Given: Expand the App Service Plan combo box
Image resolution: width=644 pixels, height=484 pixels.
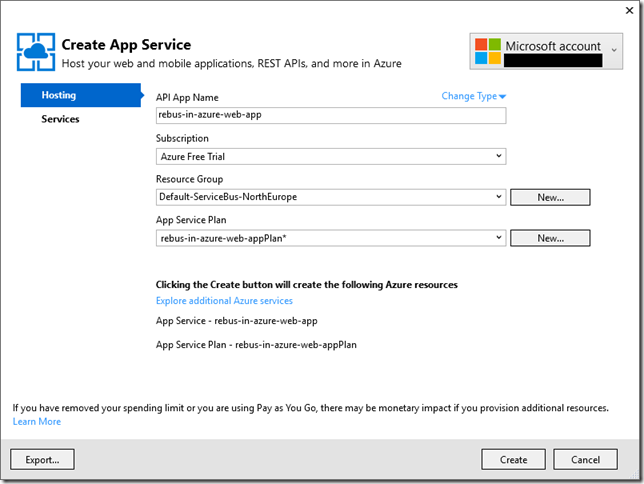Looking at the screenshot, I should point(331,238).
